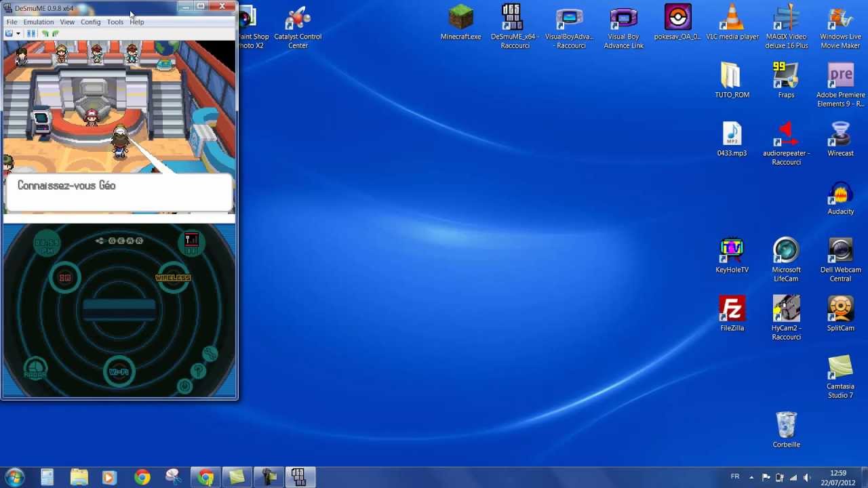Tap the C-Gear customize wrench icon
This screenshot has height=488, width=868.
pos(210,353)
